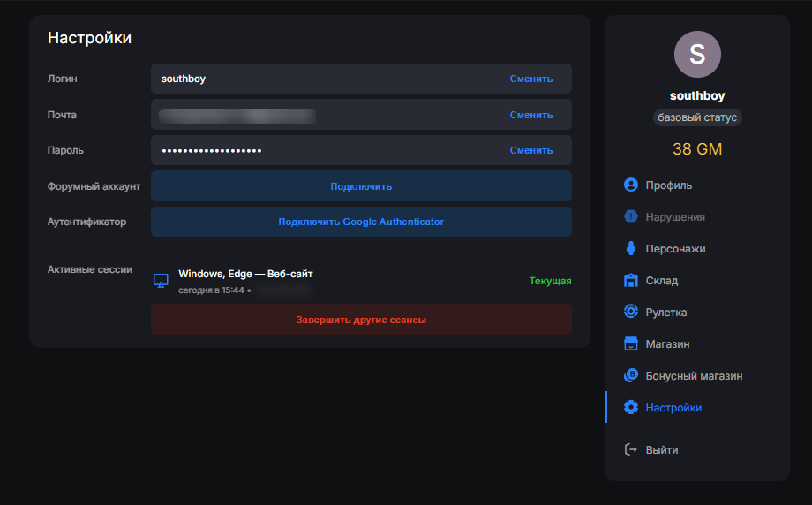
Task: Click the round S avatar picture
Action: (697, 55)
